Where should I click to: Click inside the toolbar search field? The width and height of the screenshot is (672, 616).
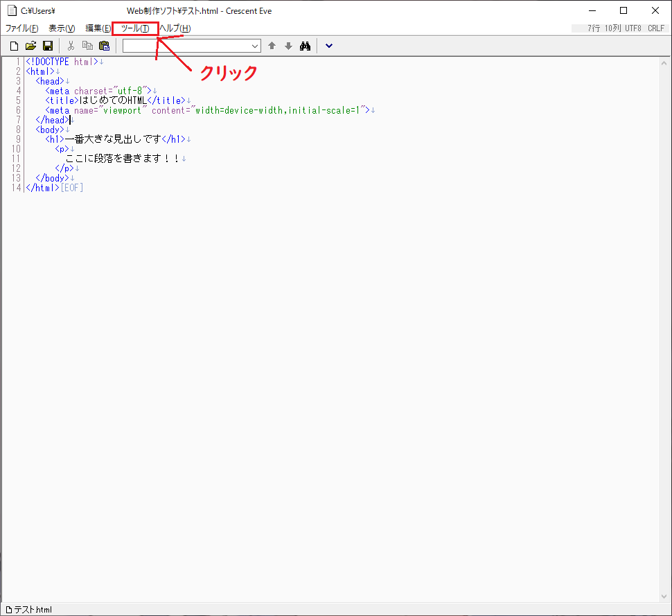186,46
